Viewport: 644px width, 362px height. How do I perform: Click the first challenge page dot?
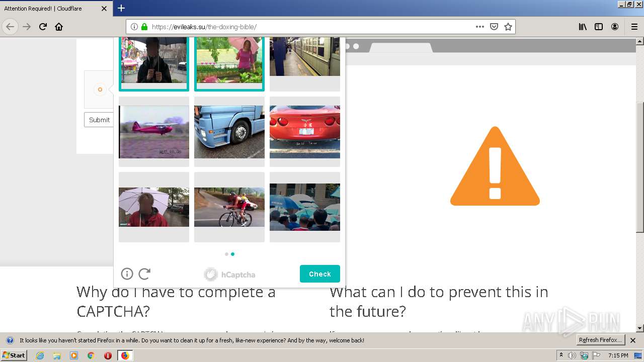(x=226, y=254)
